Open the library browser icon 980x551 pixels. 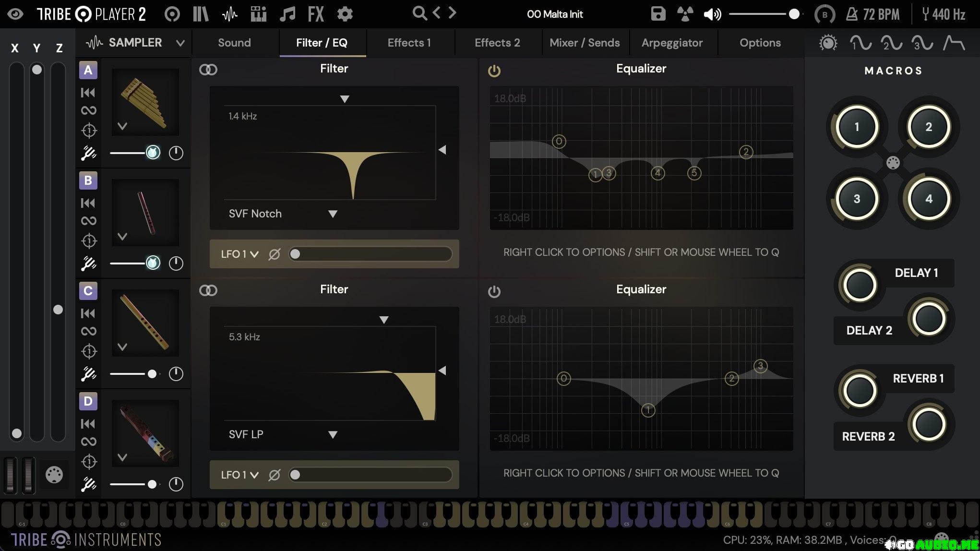tap(201, 14)
